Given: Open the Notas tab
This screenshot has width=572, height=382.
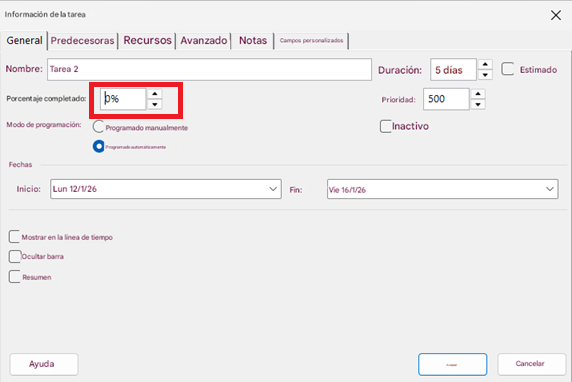Looking at the screenshot, I should (253, 40).
